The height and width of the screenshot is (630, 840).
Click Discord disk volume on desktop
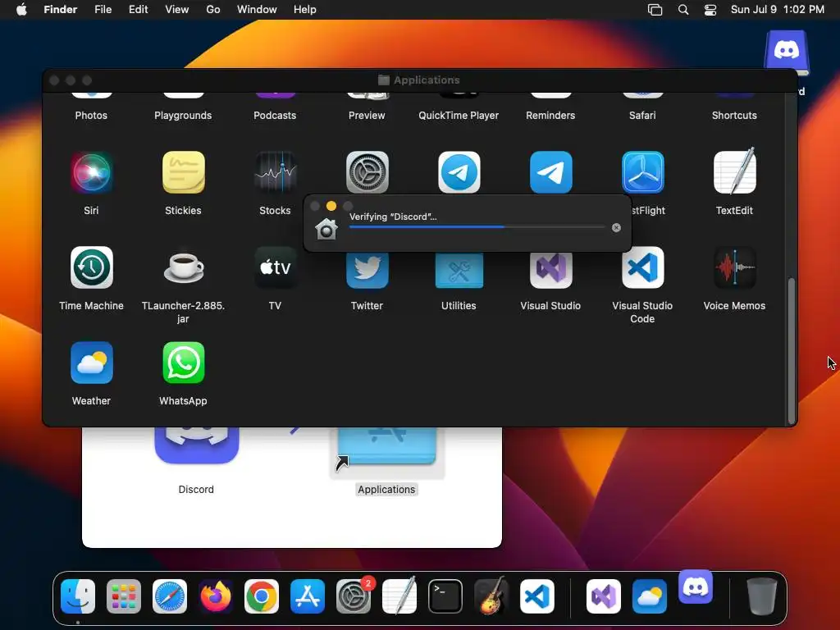[787, 52]
